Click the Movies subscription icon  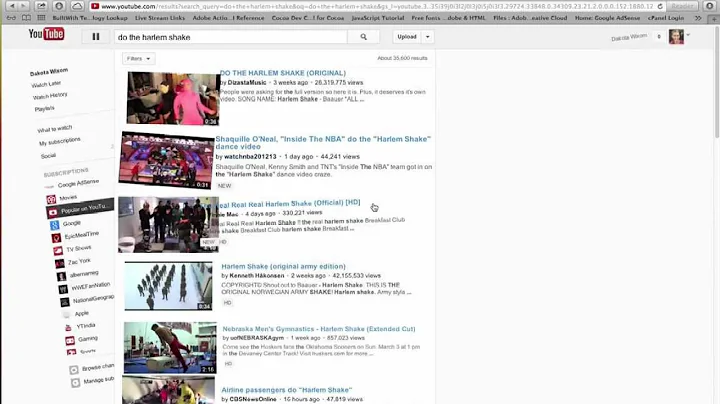[x=51, y=199]
